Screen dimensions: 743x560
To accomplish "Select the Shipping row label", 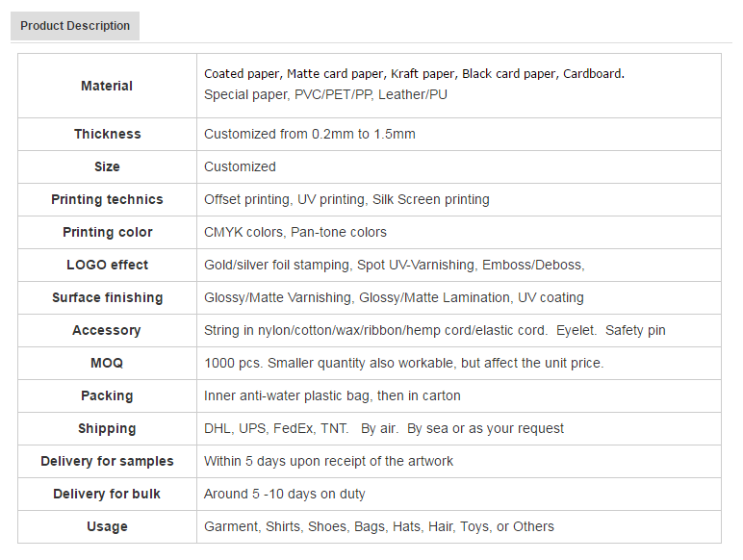I will click(107, 428).
